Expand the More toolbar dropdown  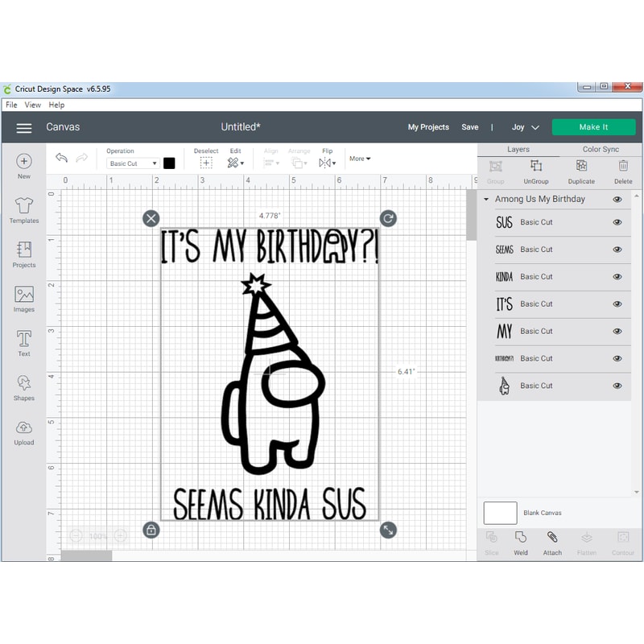coord(360,159)
